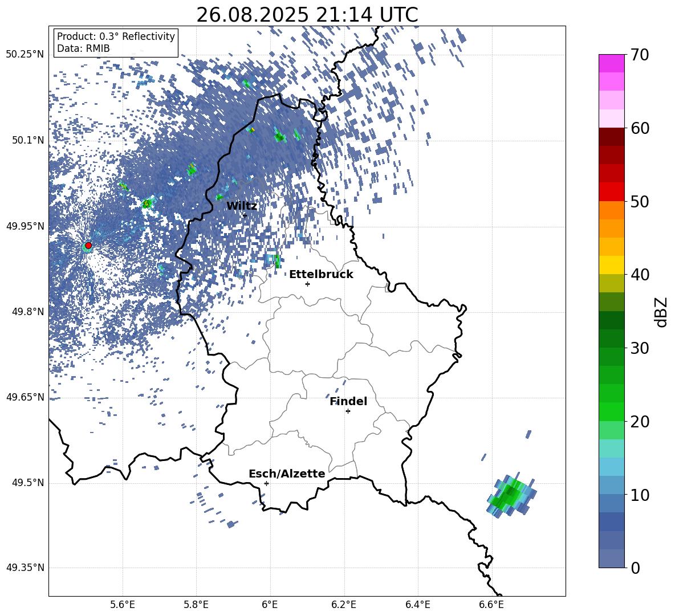Click the green echo north of Ettelbruck
Screen dimensions: 675x616
click(277, 260)
